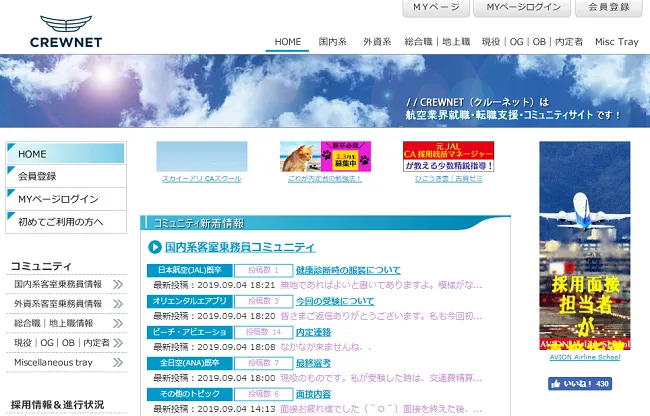Click the オリエンタルエアブリ category label
650x416 pixels.
[190, 301]
